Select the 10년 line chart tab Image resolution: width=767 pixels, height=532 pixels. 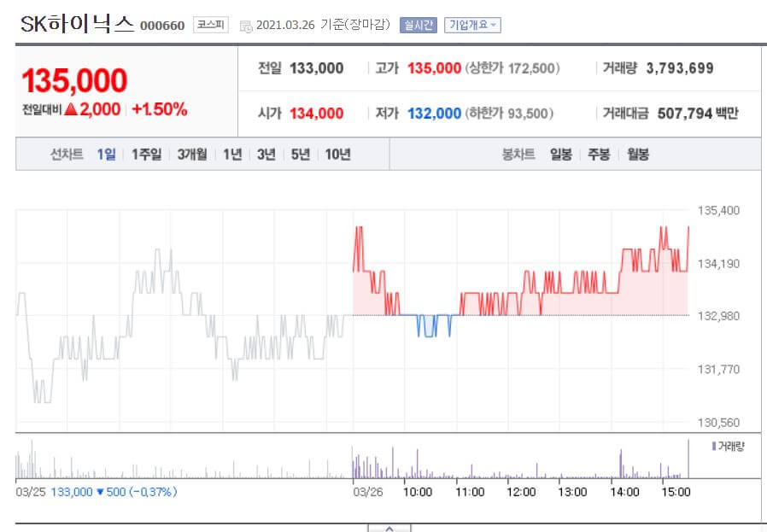pos(337,155)
